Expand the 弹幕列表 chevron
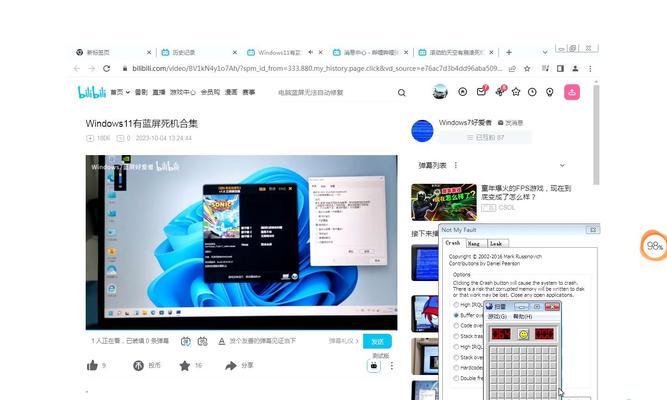Viewport: 667px width, 400px height. [x=562, y=165]
